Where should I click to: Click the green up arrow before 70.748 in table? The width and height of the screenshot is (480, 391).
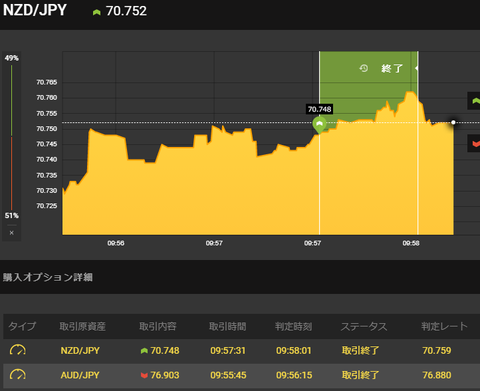144,351
